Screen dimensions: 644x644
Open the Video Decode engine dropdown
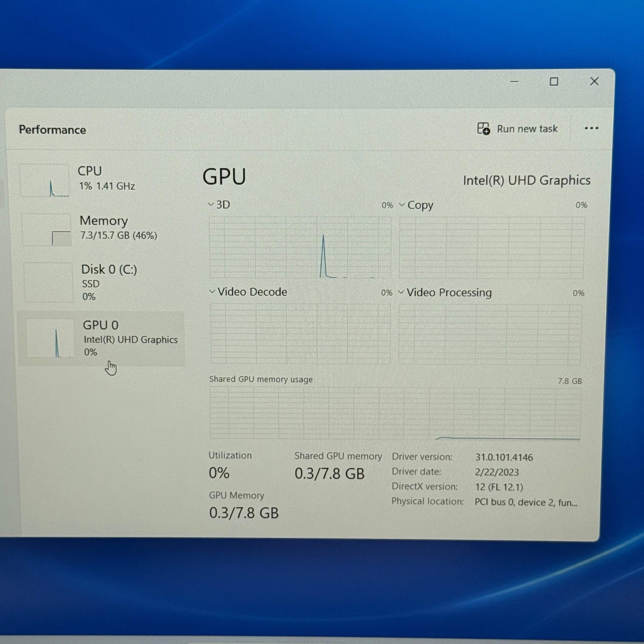tap(212, 291)
